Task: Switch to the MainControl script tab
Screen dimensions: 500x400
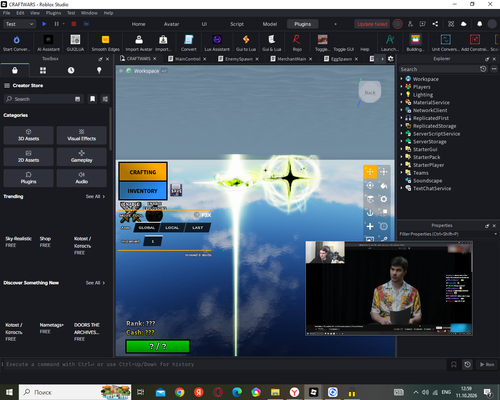Action: (188, 59)
